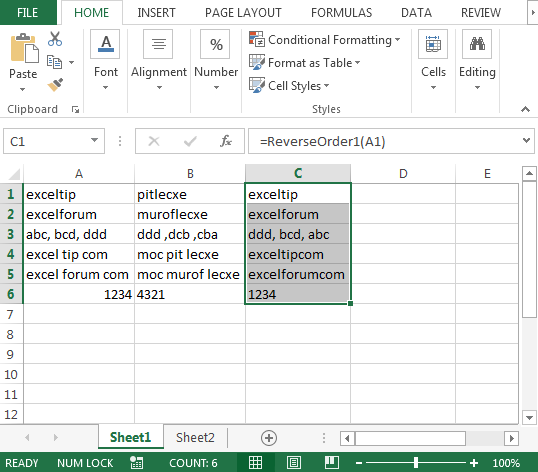This screenshot has height=472, width=538.
Task: Expand the Copy dropdown arrow
Action: 71,62
